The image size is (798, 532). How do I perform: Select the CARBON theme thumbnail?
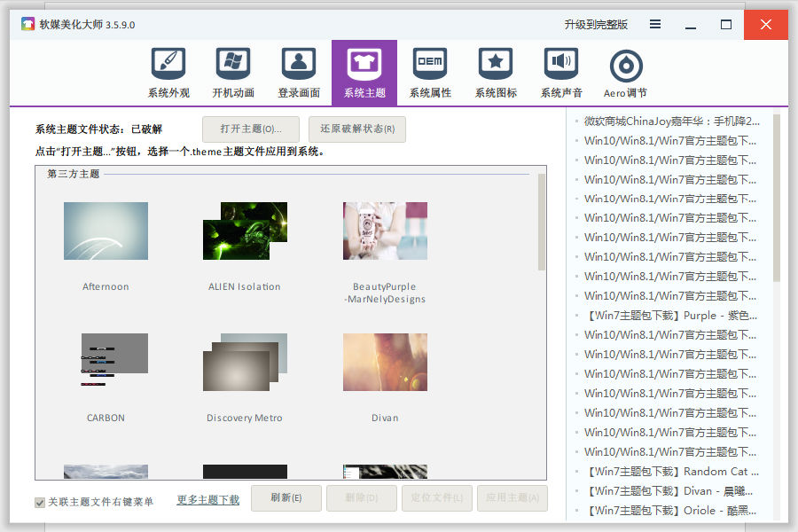point(114,360)
